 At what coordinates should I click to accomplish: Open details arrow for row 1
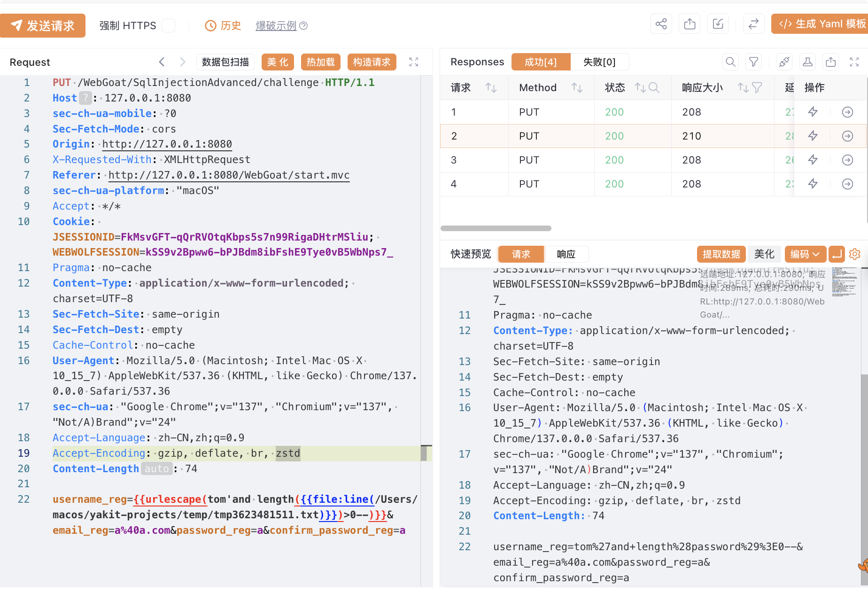[847, 112]
